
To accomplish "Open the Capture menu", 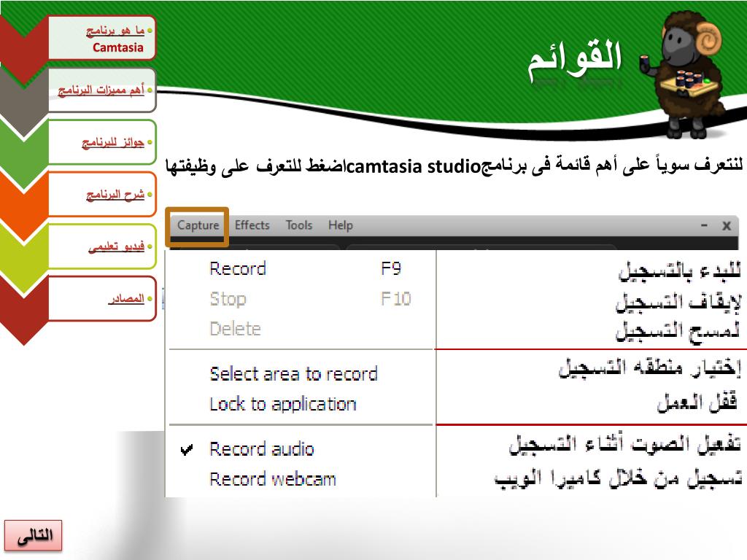I will (198, 225).
